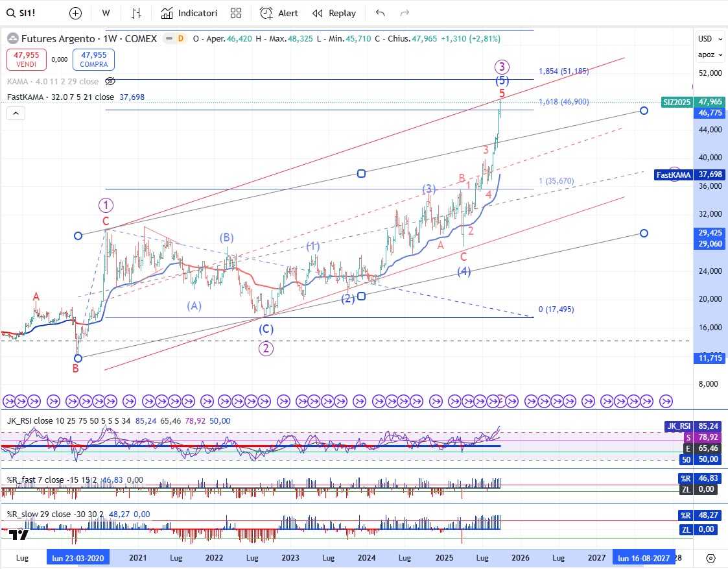Image resolution: width=728 pixels, height=569 pixels.
Task: Click the undo arrow
Action: tap(380, 13)
